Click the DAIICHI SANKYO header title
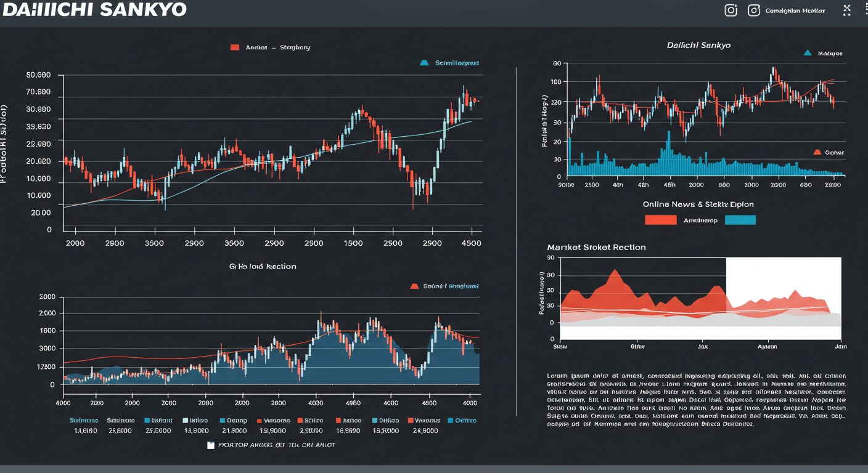Image resolution: width=868 pixels, height=473 pixels. [93, 9]
